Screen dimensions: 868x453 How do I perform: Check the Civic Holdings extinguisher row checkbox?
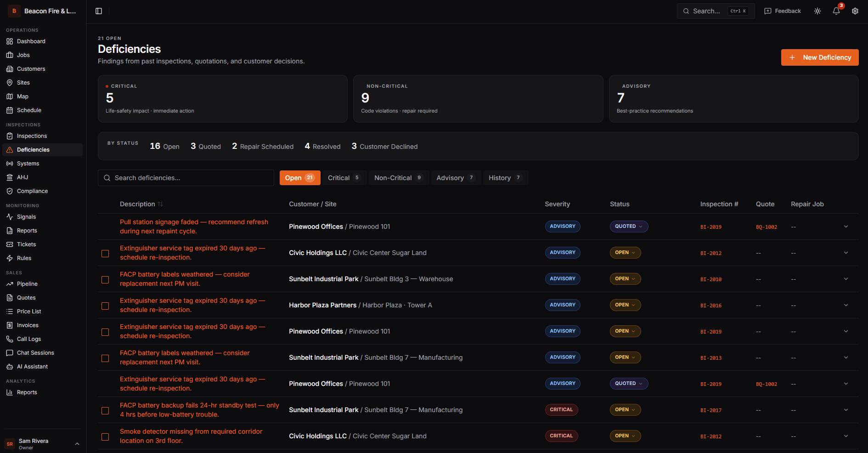pyautogui.click(x=105, y=253)
